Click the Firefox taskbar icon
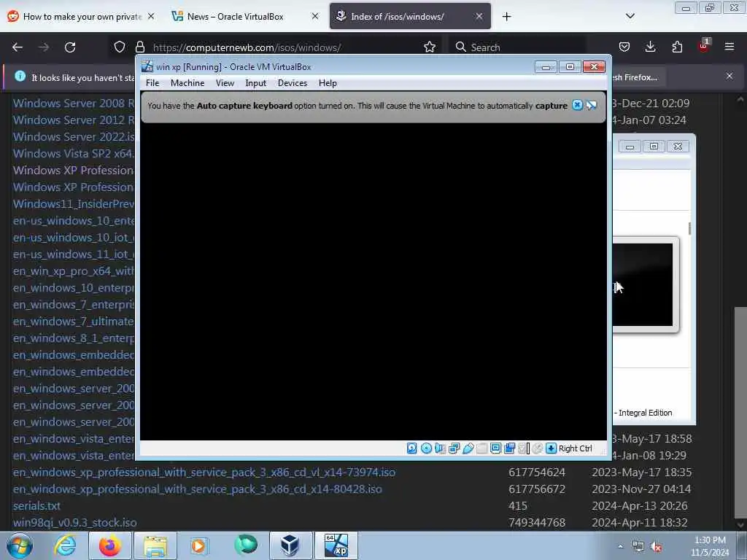Image resolution: width=747 pixels, height=560 pixels. [110, 545]
